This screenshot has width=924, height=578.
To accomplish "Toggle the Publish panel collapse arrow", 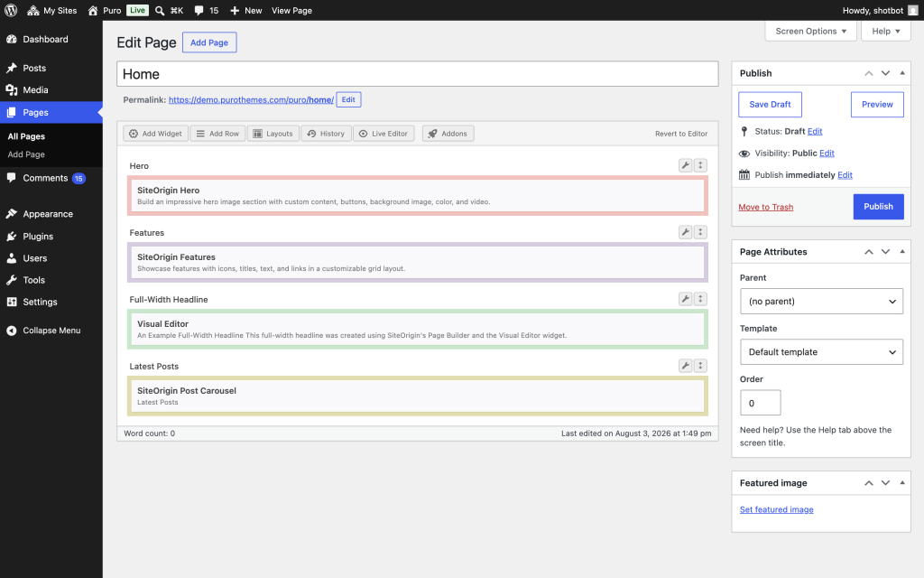I will click(902, 73).
